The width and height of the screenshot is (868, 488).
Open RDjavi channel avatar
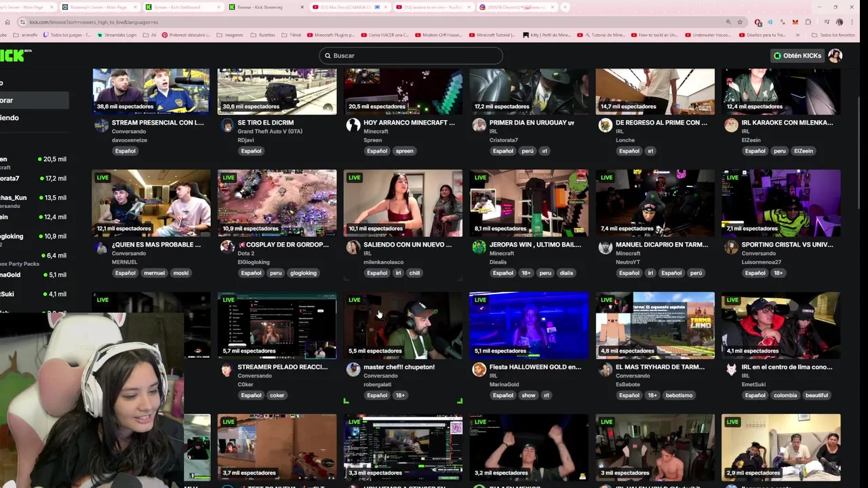227,125
